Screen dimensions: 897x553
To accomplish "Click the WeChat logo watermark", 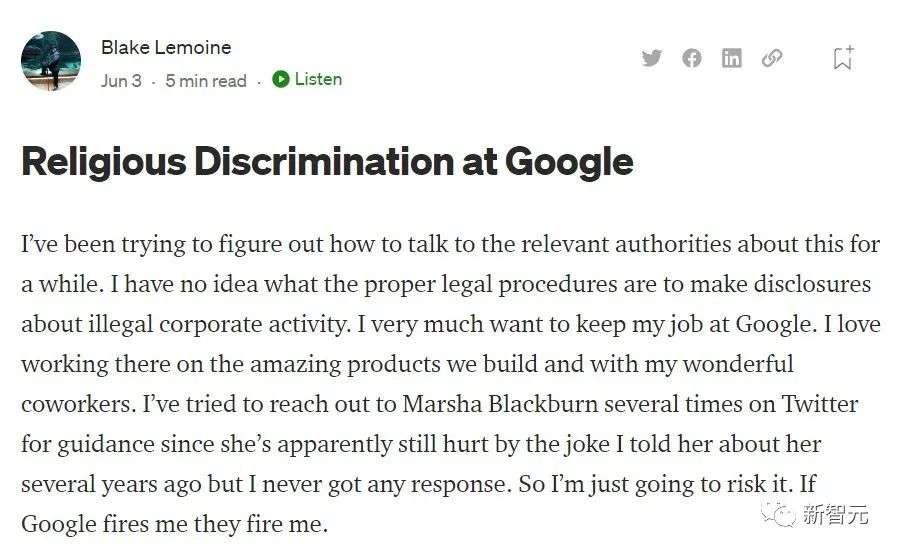I will click(x=779, y=514).
